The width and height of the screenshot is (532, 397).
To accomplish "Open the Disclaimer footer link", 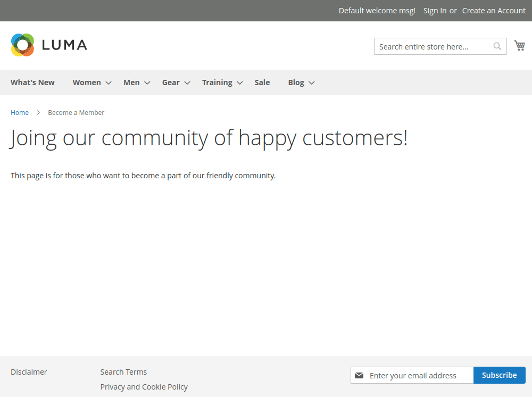I will pyautogui.click(x=29, y=372).
